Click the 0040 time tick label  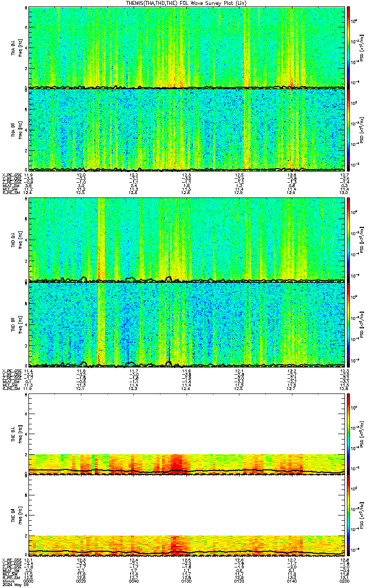tap(133, 581)
